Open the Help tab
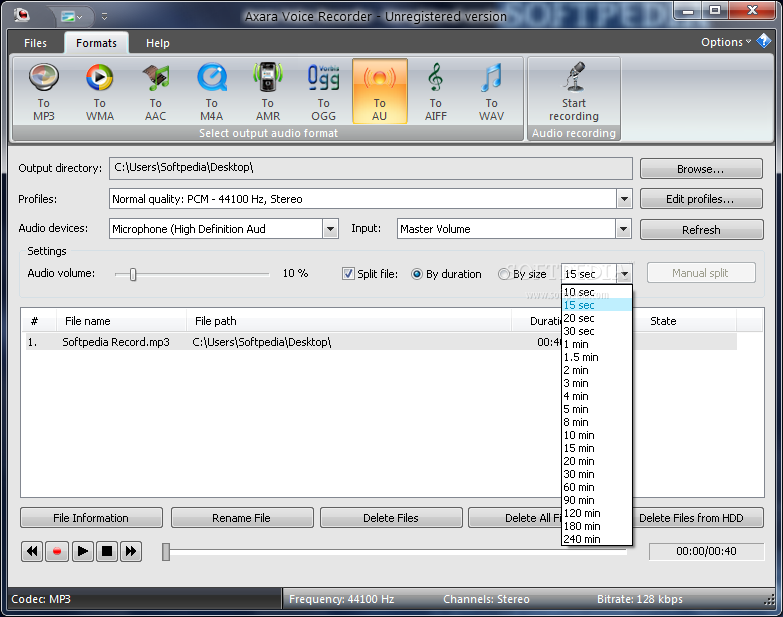Image resolution: width=783 pixels, height=617 pixels. point(157,43)
